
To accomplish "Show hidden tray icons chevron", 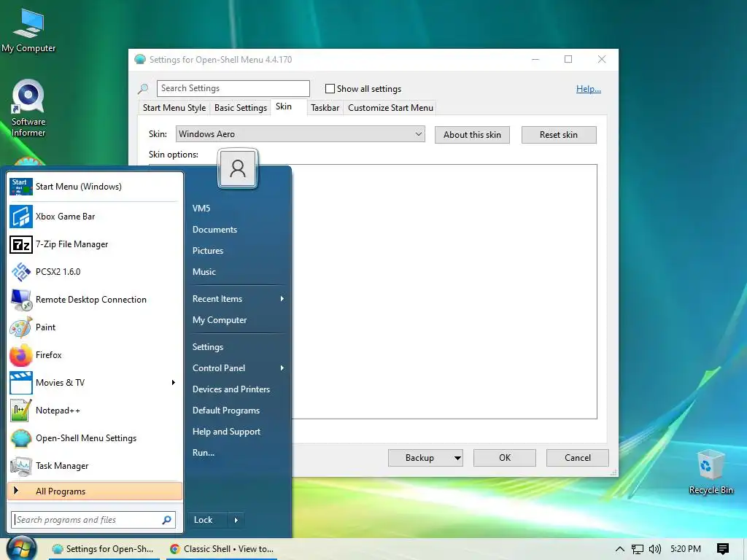I will point(620,549).
